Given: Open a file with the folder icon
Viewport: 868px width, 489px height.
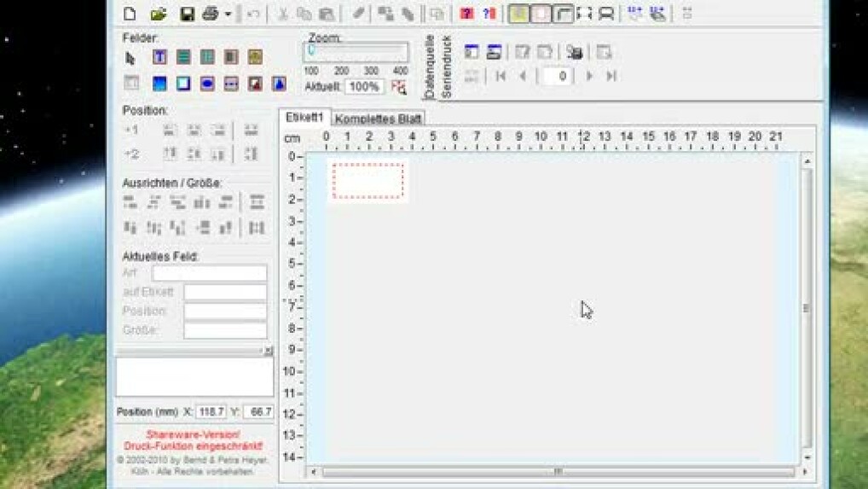Looking at the screenshot, I should [158, 14].
